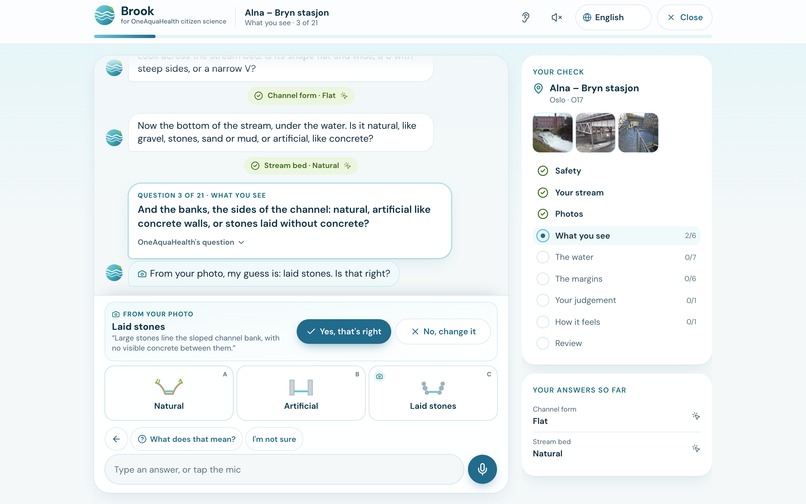Go to the Photos step
This screenshot has width=806, height=504.
coord(617,214)
